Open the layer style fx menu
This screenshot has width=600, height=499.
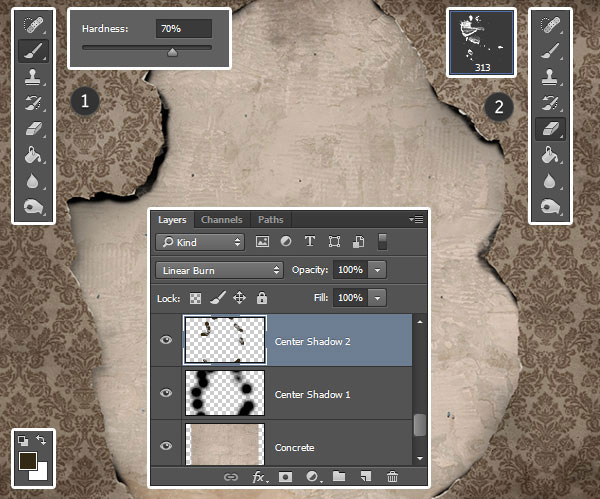tap(258, 478)
